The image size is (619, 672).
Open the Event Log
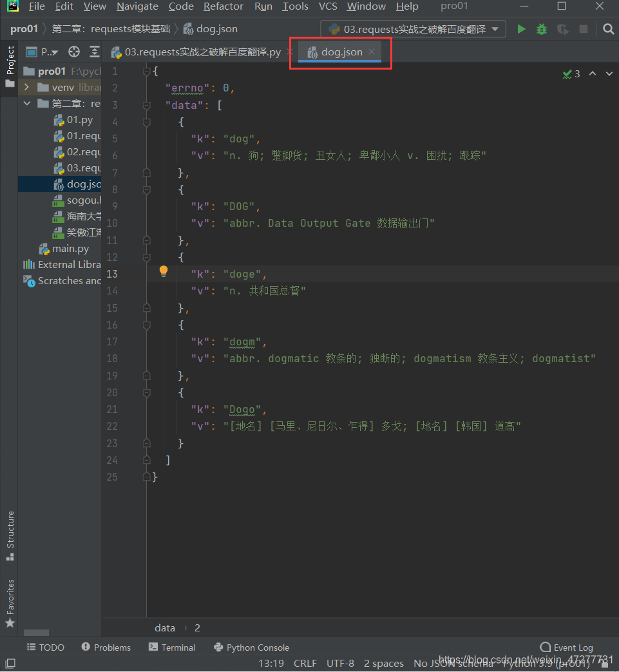566,647
